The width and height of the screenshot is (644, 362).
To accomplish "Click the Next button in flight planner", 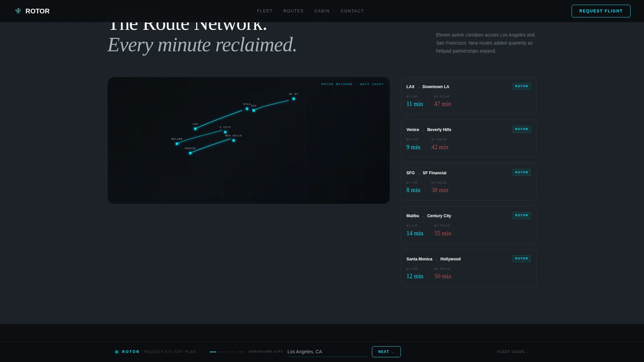I will point(386,352).
